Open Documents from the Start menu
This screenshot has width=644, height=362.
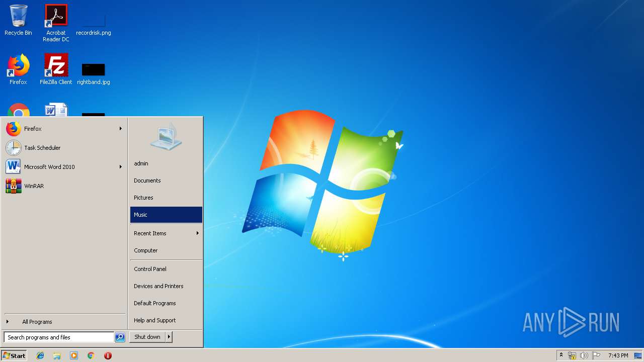click(x=166, y=180)
